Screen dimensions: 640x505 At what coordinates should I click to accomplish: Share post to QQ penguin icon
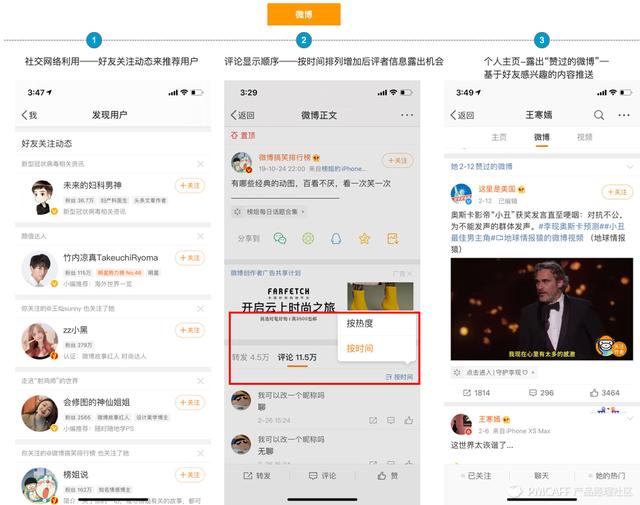[x=336, y=238]
